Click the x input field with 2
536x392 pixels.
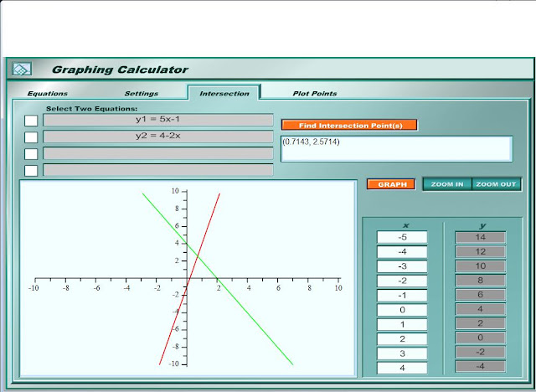[x=402, y=339]
